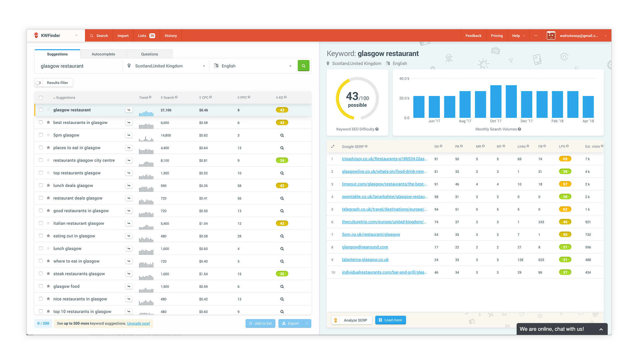Click the Apr '18 search volume bar
Image resolution: width=638 pixels, height=364 pixels.
(x=588, y=107)
